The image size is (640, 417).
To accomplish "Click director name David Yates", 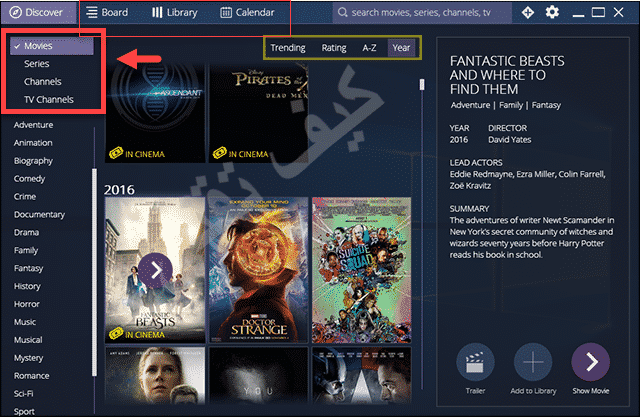I will [509, 140].
